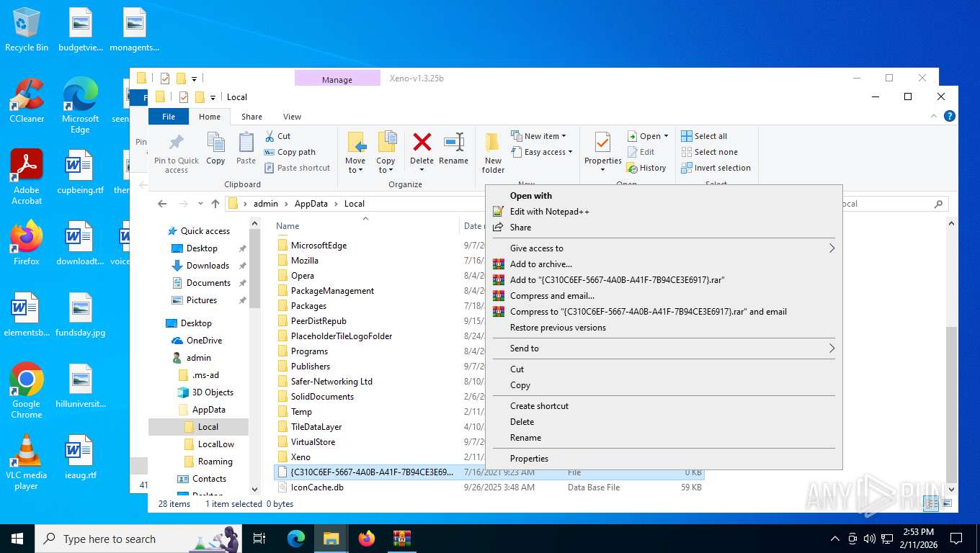Click the Up one level arrow
980x553 pixels.
tap(215, 204)
